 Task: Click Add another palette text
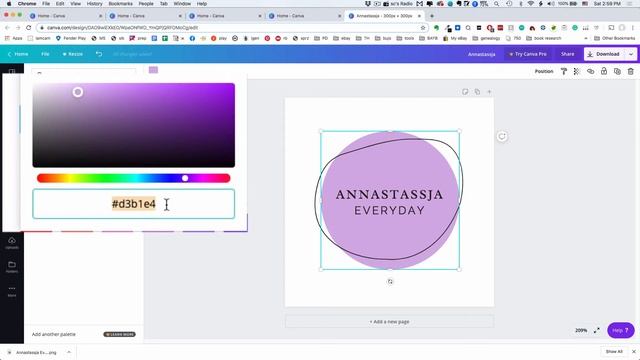coord(53,334)
